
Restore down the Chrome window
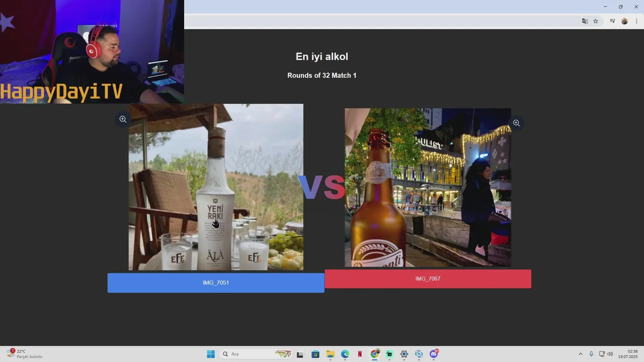[x=620, y=7]
